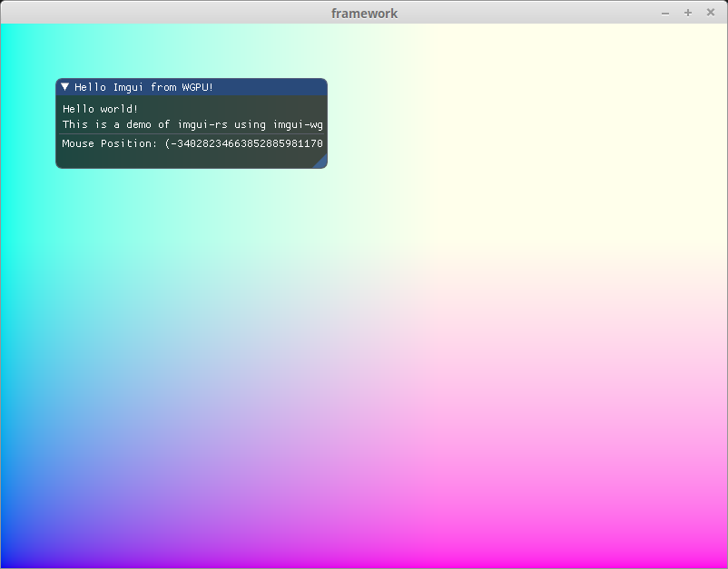Image resolution: width=728 pixels, height=569 pixels.
Task: Click the resize grip of the Imgui window
Action: point(320,162)
